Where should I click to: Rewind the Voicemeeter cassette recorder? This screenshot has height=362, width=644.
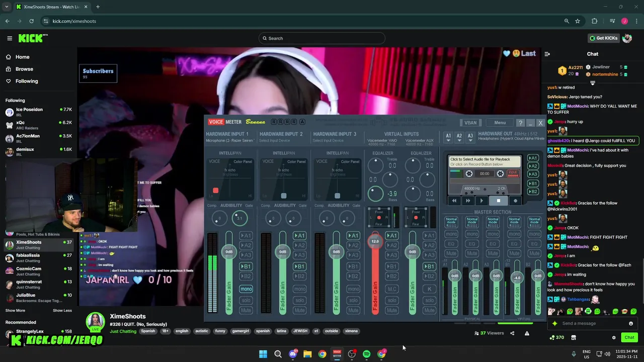click(454, 201)
